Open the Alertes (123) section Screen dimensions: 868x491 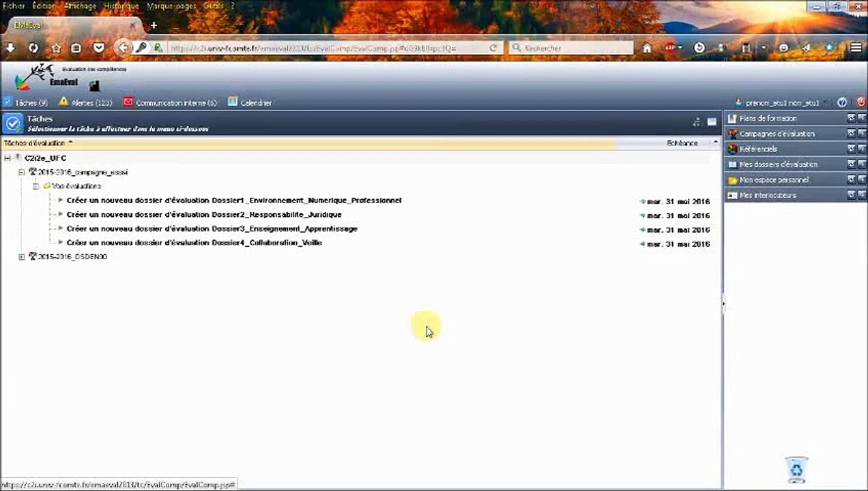tap(85, 102)
